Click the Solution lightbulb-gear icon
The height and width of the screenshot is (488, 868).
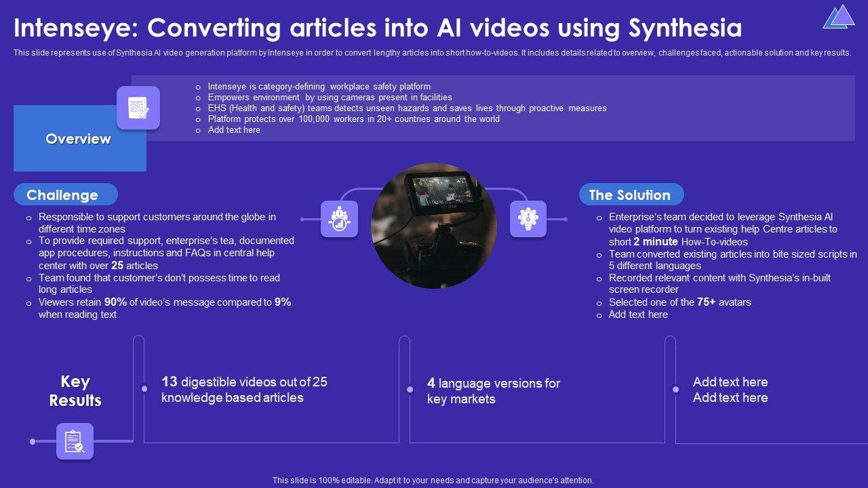528,219
